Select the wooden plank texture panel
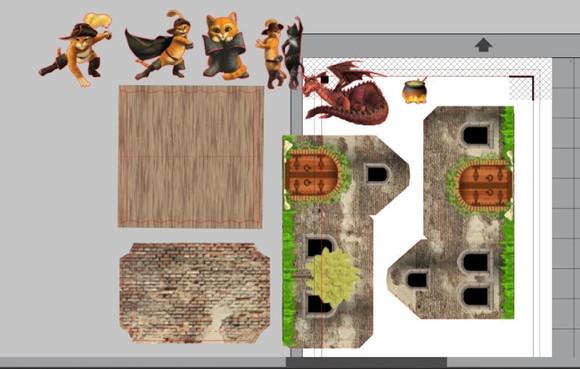Image resolution: width=580 pixels, height=369 pixels. (191, 157)
